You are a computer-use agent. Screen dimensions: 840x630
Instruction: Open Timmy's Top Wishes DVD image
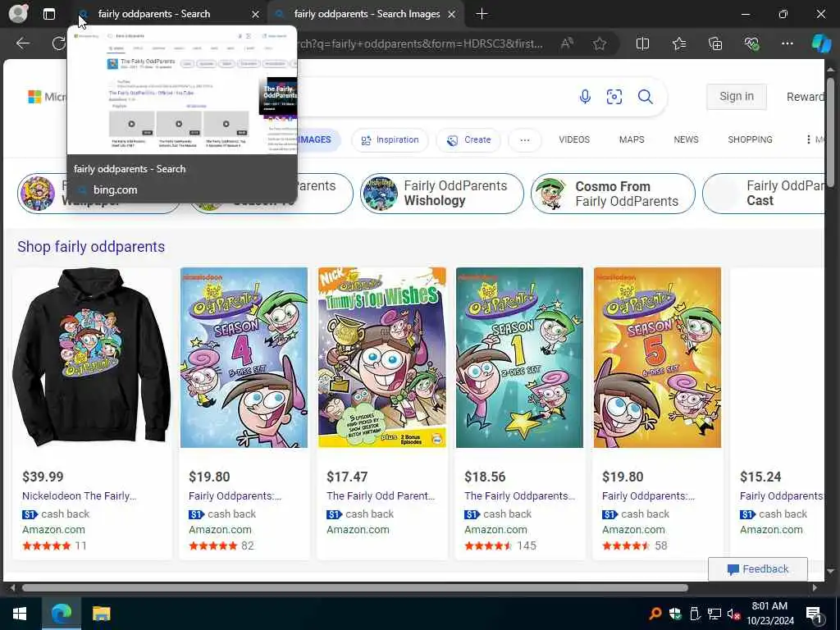coord(382,358)
